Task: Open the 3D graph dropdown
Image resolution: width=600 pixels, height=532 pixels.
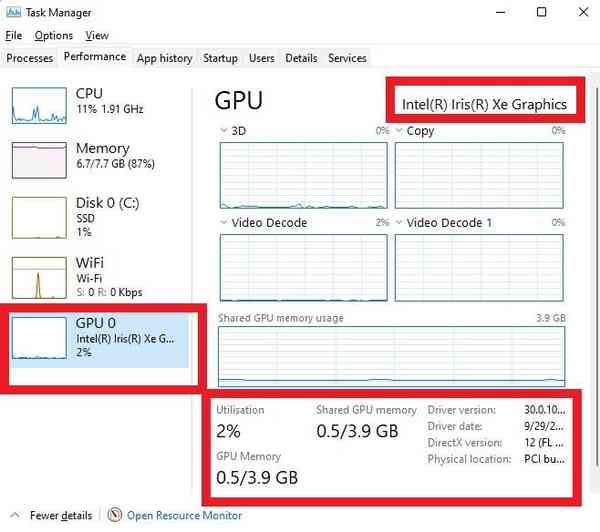Action: [223, 131]
